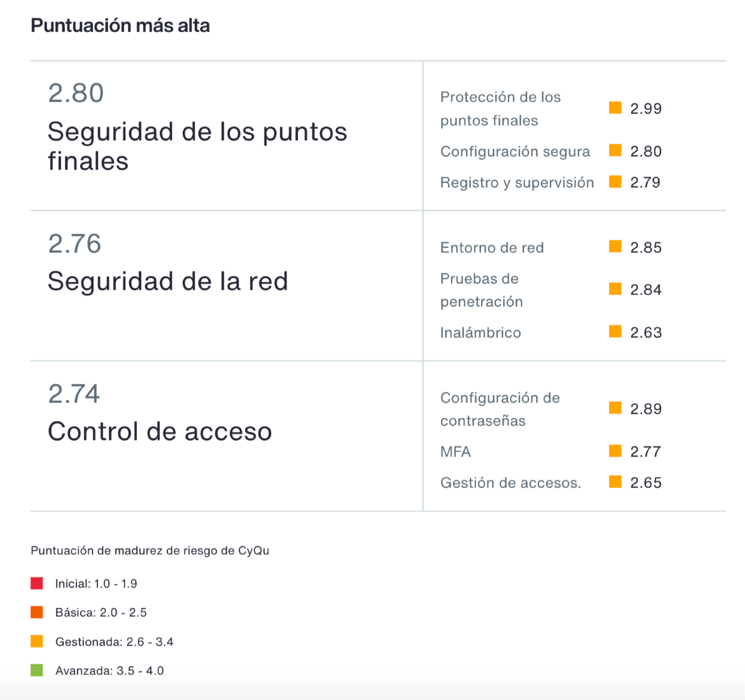The image size is (745, 700).
Task: Select the Gestión de accesos item
Action: [511, 483]
